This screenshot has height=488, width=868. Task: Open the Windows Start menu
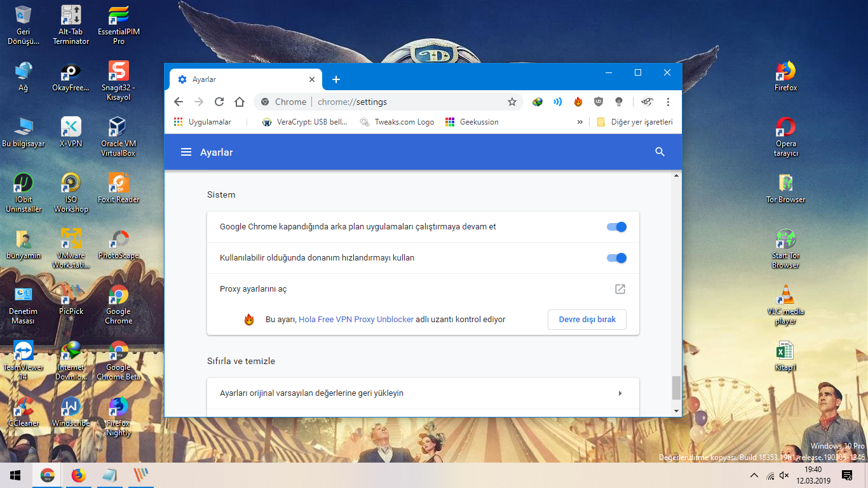15,475
